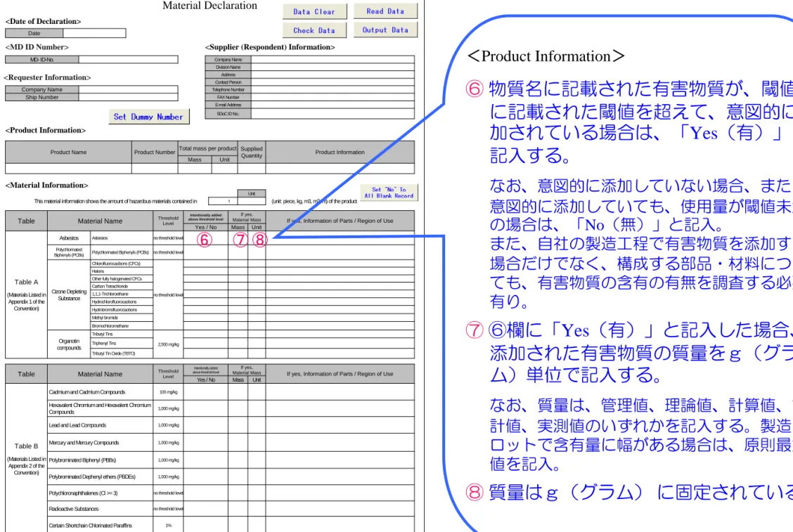
Task: Select the E-mail Address input field
Action: point(333,105)
